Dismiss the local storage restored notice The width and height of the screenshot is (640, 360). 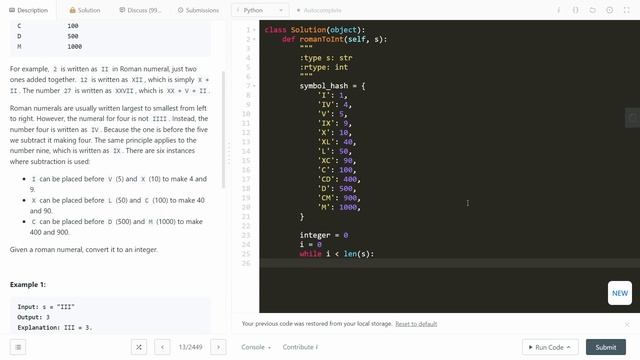[627, 324]
